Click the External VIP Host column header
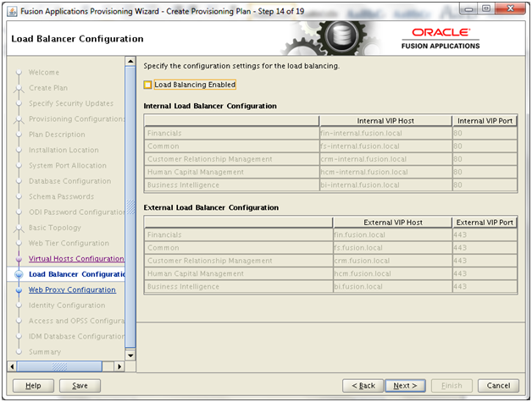 tap(393, 223)
